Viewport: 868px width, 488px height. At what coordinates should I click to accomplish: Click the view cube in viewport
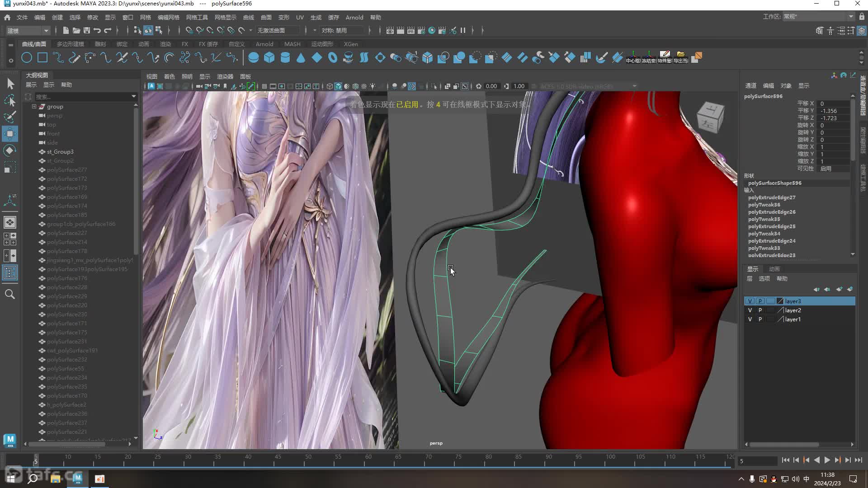coord(711,117)
